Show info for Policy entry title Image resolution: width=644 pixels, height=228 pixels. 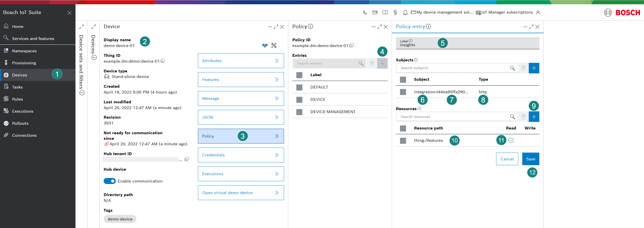[x=428, y=26]
